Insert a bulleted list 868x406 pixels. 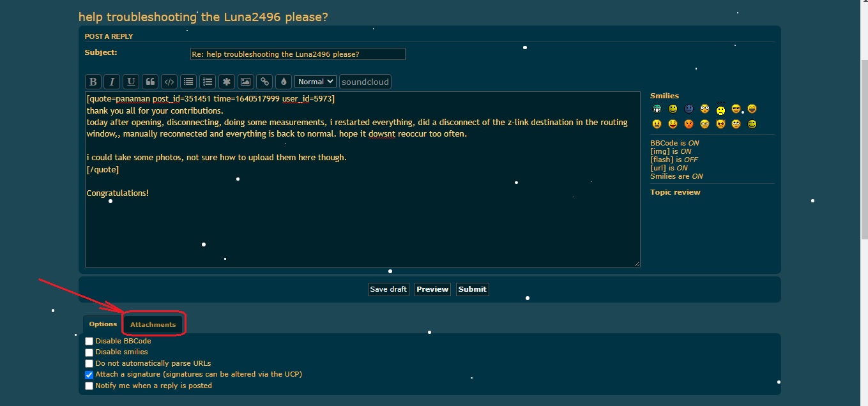click(x=188, y=82)
